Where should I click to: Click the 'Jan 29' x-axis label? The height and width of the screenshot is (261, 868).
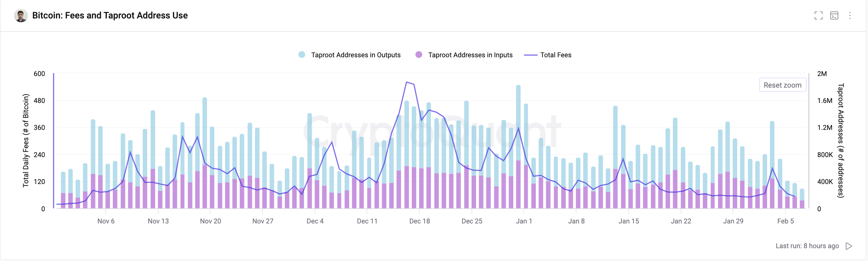[733, 221]
